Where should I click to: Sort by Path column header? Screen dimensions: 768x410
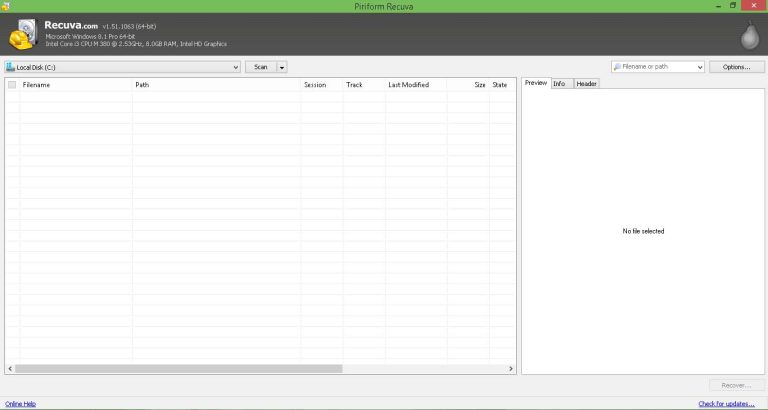[216, 85]
